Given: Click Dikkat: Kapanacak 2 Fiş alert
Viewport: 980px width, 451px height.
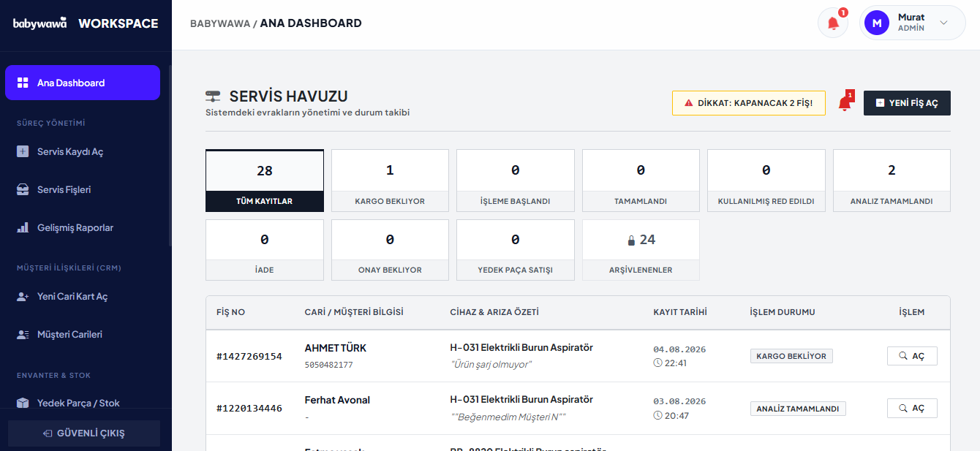Looking at the screenshot, I should [x=749, y=103].
